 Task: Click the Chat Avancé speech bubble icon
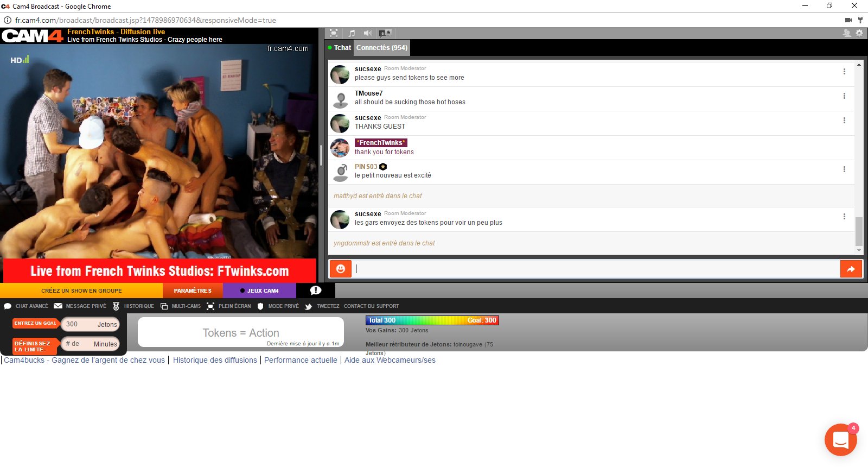[x=8, y=306]
